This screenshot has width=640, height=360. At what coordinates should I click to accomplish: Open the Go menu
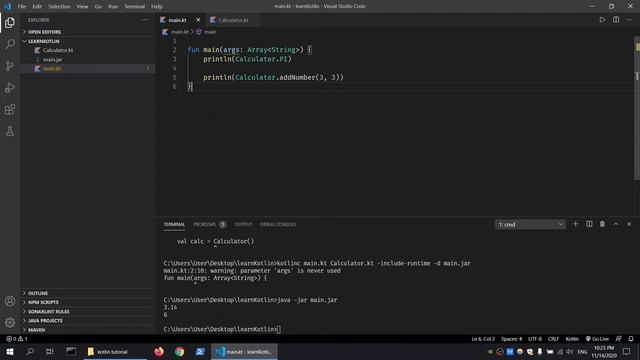[x=98, y=7]
